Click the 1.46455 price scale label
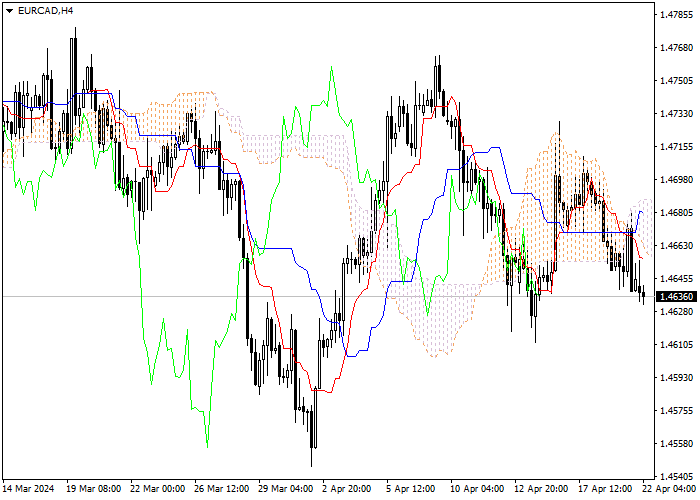 point(676,279)
